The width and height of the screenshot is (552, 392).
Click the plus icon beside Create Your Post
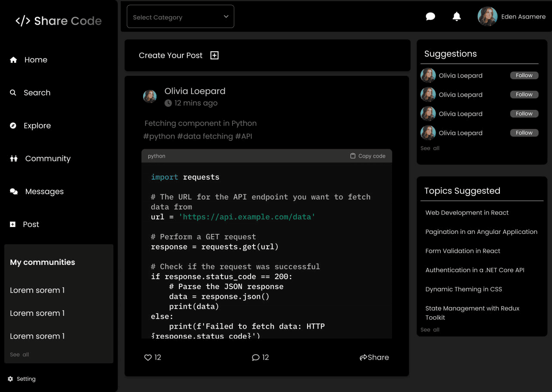click(214, 55)
